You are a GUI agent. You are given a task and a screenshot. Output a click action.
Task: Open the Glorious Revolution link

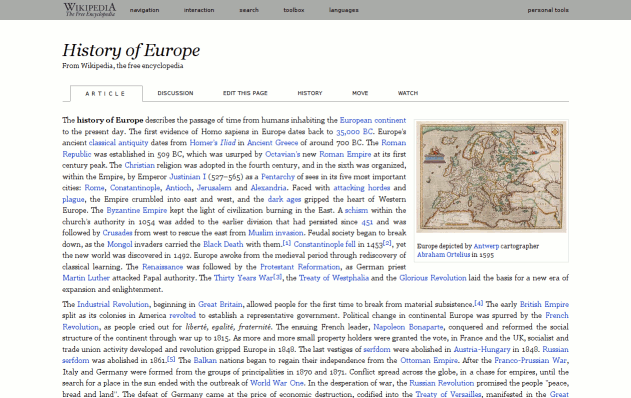pyautogui.click(x=433, y=278)
